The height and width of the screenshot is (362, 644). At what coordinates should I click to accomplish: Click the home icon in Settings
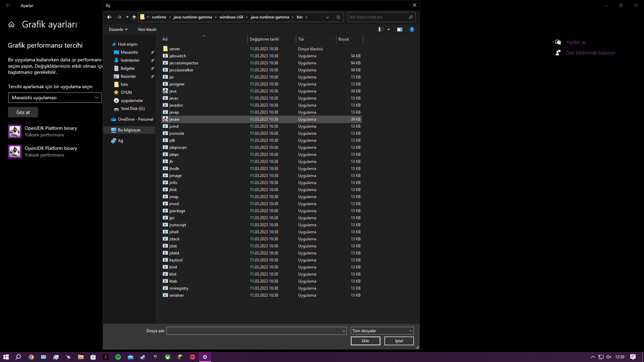[x=11, y=24]
